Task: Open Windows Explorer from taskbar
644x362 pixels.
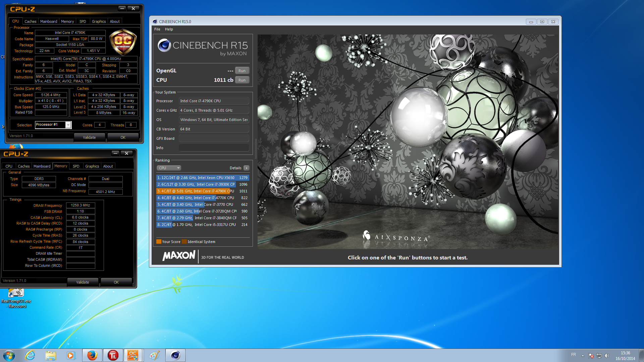Action: click(51, 355)
